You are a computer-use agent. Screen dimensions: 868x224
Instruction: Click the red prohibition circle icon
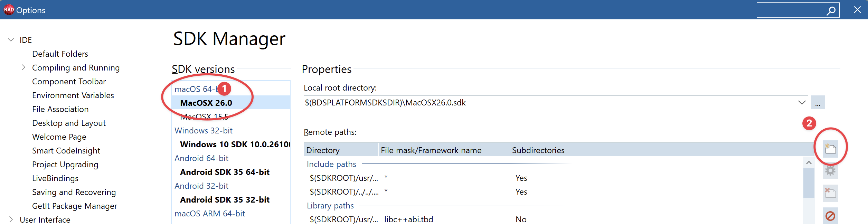(830, 216)
